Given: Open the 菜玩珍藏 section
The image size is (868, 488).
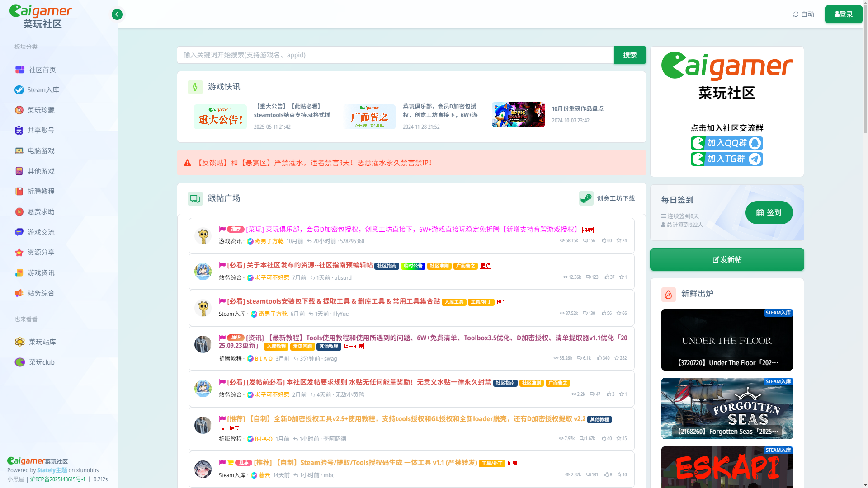Looking at the screenshot, I should tap(41, 110).
